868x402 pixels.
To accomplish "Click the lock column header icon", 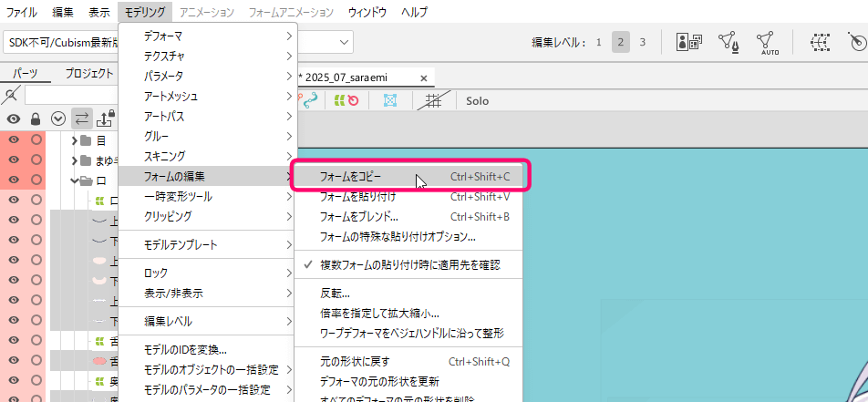I will pyautogui.click(x=36, y=119).
